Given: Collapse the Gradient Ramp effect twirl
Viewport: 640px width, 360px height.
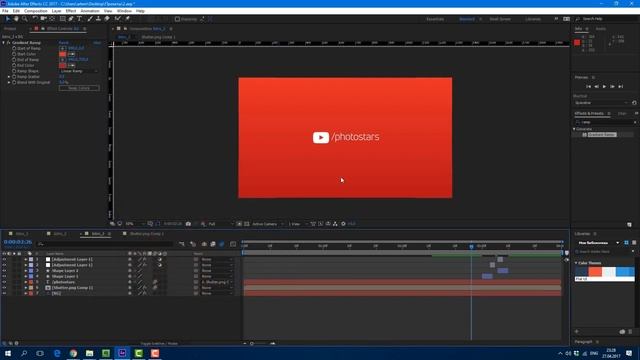Looking at the screenshot, I should (4, 42).
